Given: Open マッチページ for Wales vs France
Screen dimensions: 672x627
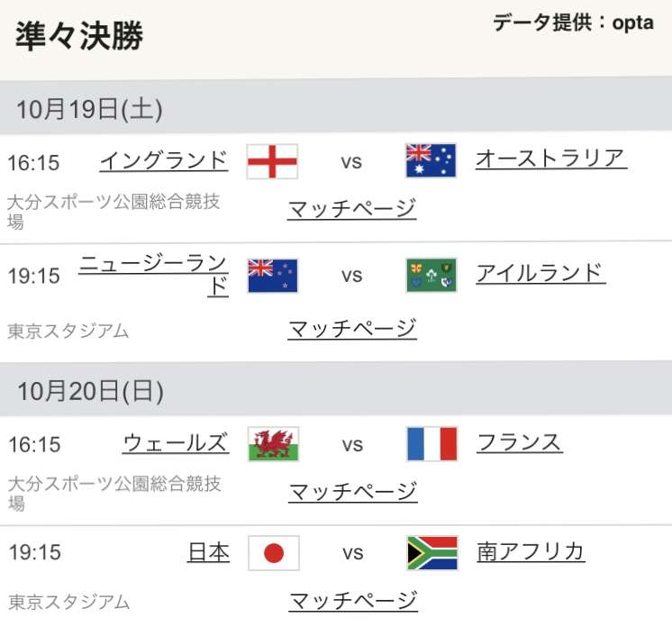Looking at the screenshot, I should click(353, 491).
